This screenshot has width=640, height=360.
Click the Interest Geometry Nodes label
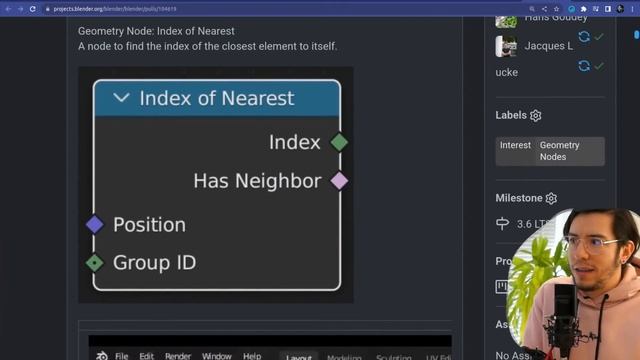[x=550, y=151]
